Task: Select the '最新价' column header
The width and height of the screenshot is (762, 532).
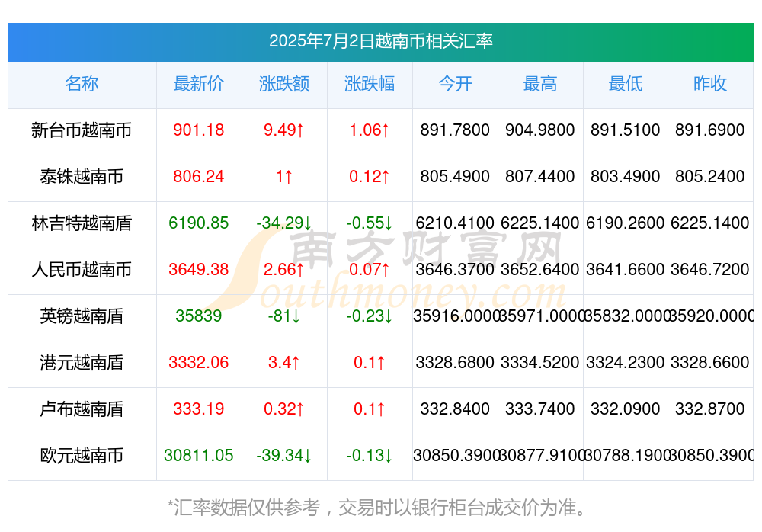Action: (x=198, y=84)
